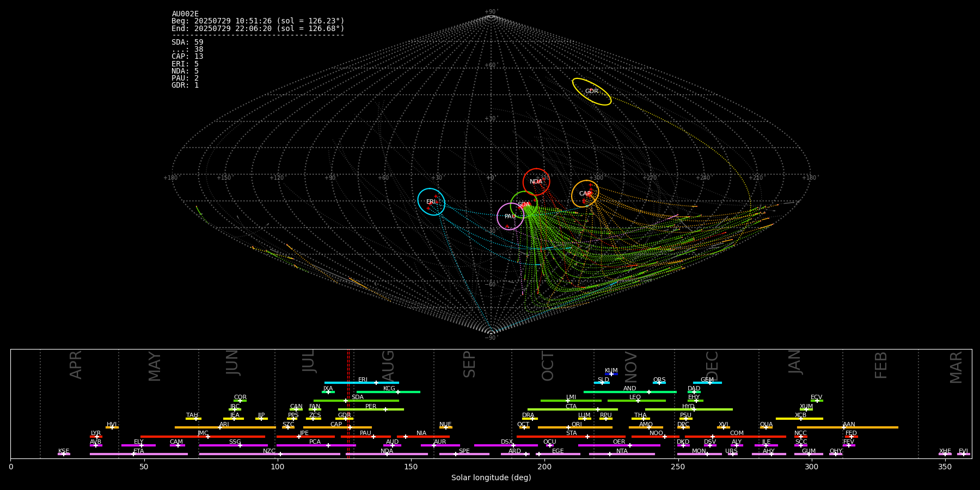Click the SSG shower bar in timeline
The height and width of the screenshot is (490, 980).
234,445
